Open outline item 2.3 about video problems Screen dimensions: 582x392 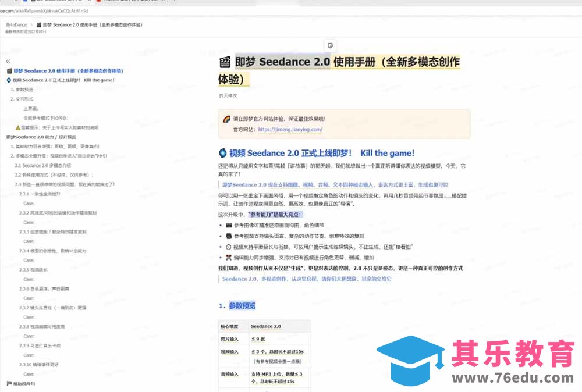tap(65, 184)
